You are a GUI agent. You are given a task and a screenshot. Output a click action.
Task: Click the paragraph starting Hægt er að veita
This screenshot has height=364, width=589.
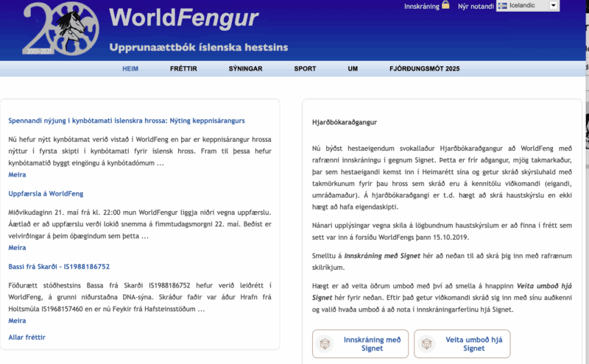(442, 298)
